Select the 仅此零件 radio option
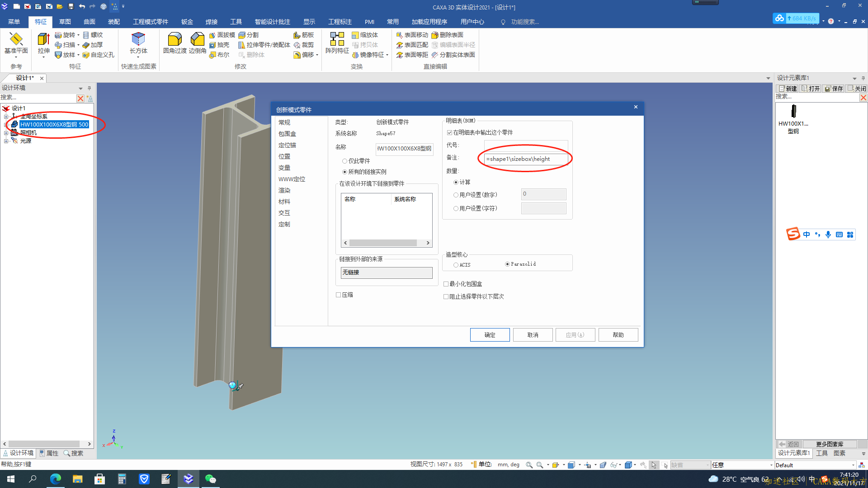The height and width of the screenshot is (488, 868). pyautogui.click(x=344, y=161)
